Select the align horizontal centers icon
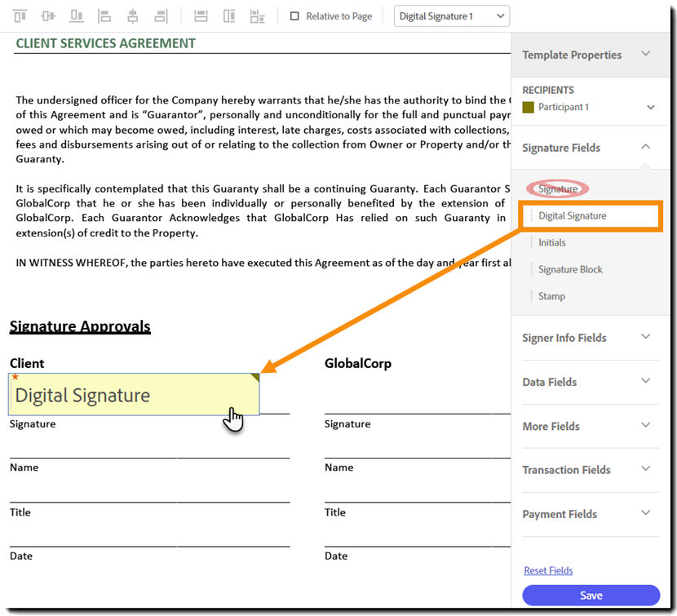This screenshot has width=677, height=616. (x=132, y=16)
